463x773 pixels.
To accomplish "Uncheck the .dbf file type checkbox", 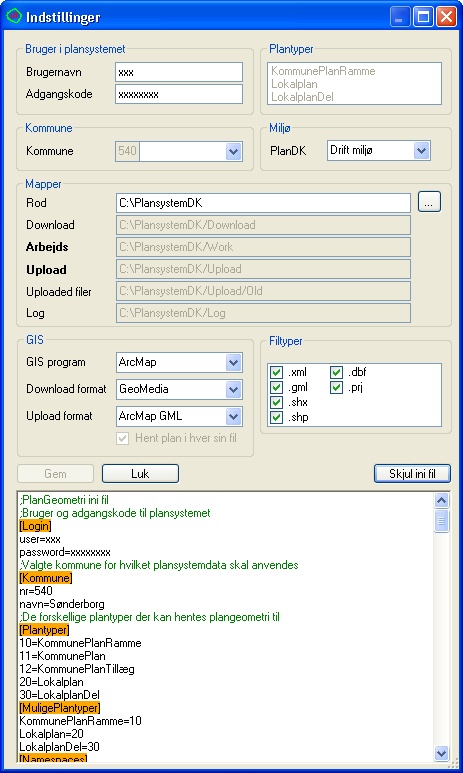I will [337, 372].
